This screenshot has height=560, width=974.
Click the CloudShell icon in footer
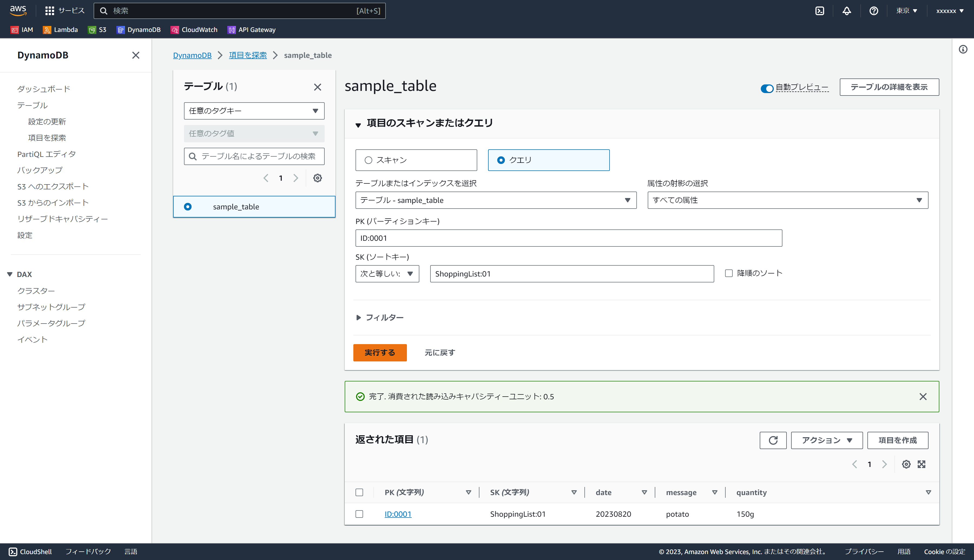tap(13, 552)
